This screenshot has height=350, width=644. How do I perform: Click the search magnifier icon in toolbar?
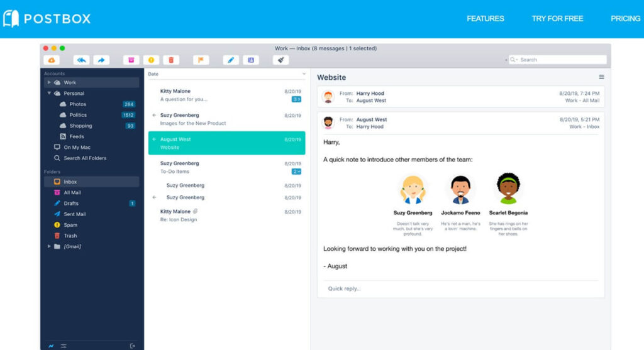tap(513, 60)
